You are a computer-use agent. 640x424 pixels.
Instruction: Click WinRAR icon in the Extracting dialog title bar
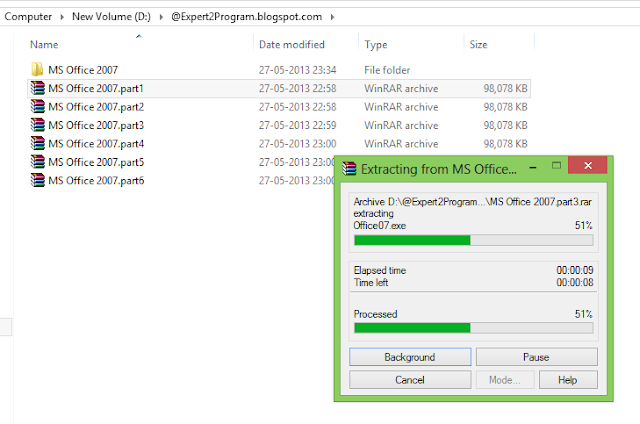coord(349,169)
